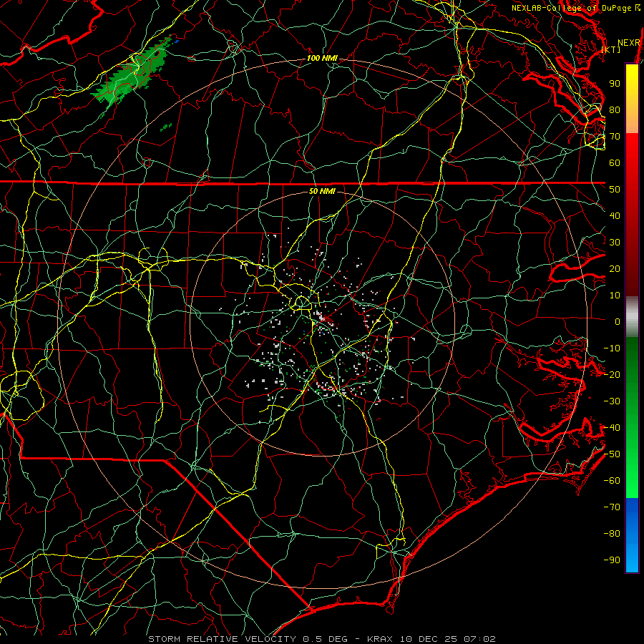The image size is (644, 644).
Task: Click the 100 NMI range ring label
Action: coord(322,59)
